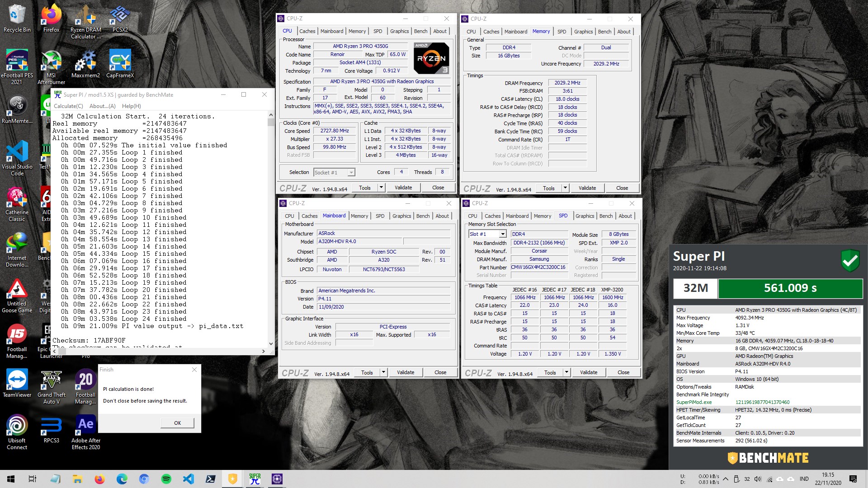Select SPD tab in CPU tab window

coord(378,31)
